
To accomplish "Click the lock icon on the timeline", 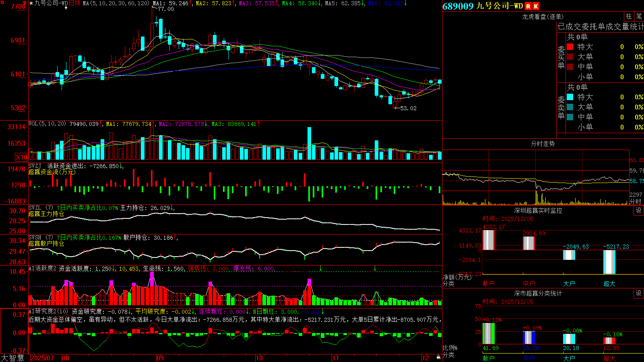I will coord(438,357).
